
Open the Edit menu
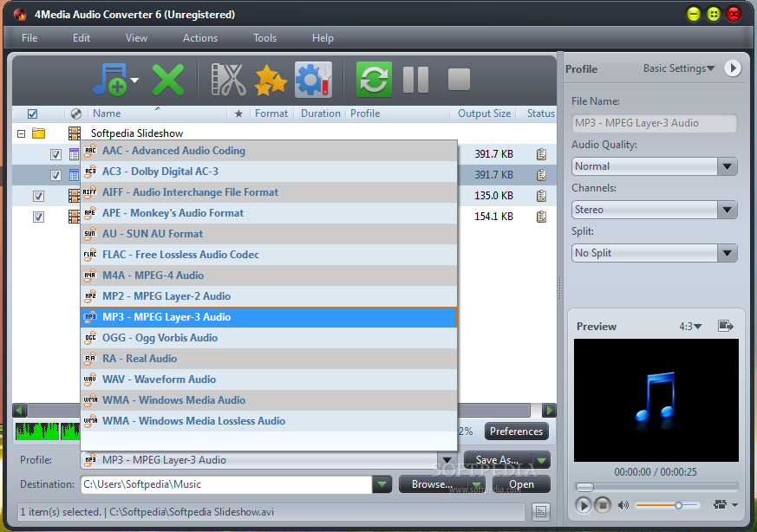click(x=82, y=38)
